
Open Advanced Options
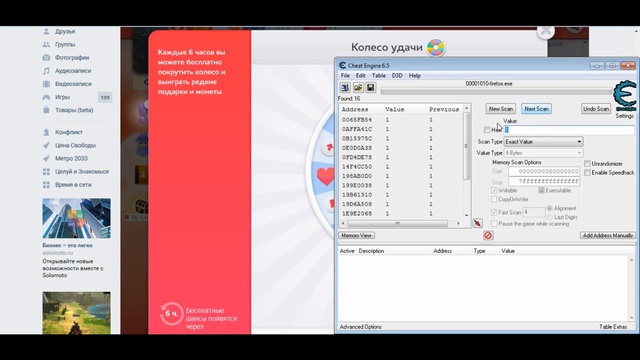coord(361,327)
